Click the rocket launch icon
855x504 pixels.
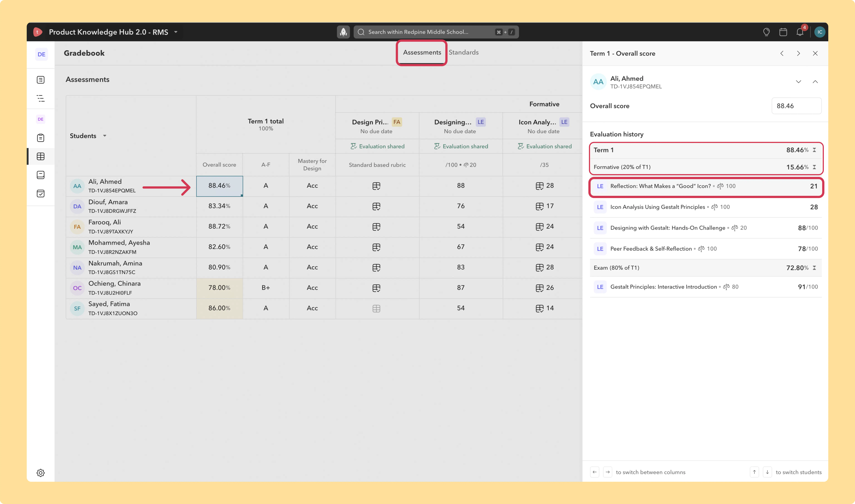coord(343,32)
